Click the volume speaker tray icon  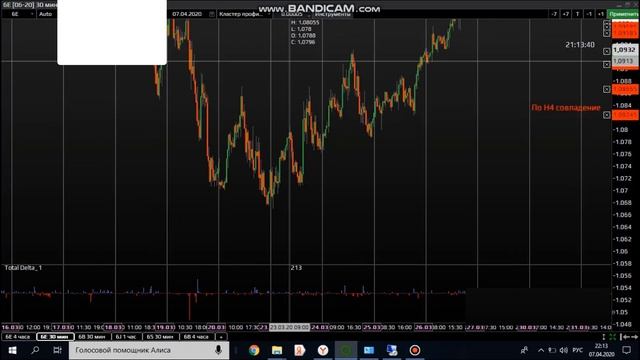coord(564,350)
